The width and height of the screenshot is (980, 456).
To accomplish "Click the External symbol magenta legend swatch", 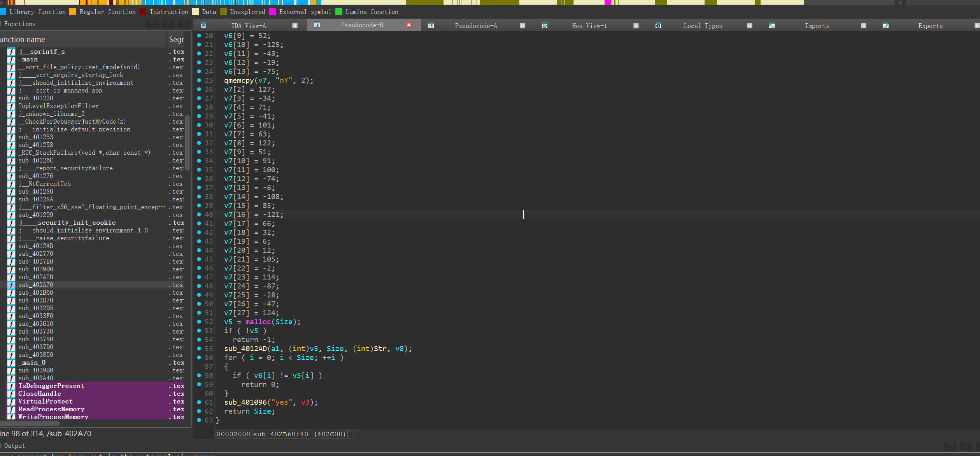I will pyautogui.click(x=272, y=12).
